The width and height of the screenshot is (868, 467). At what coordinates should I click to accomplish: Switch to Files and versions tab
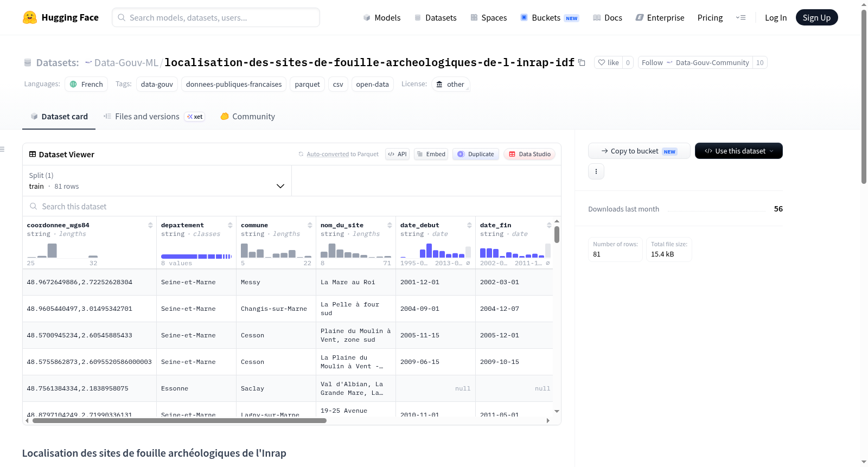click(154, 117)
